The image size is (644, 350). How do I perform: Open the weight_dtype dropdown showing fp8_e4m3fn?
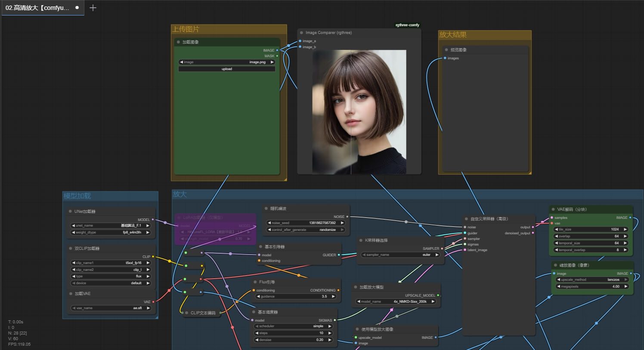[x=111, y=232]
